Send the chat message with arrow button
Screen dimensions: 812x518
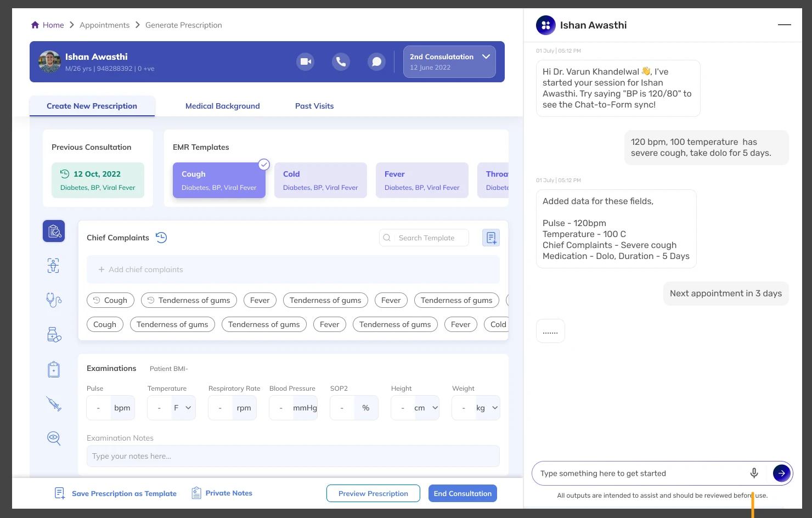click(782, 473)
